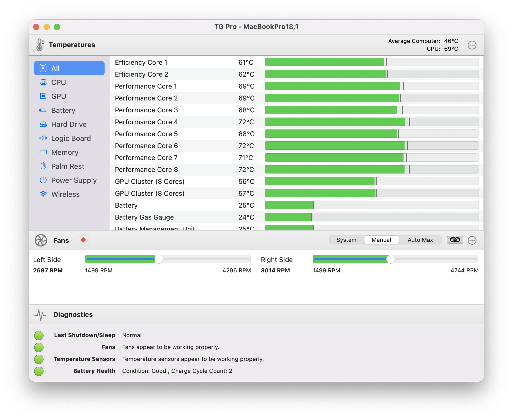Click the window title TG Pro - MacBookPro18,1
Image resolution: width=513 pixels, height=420 pixels.
256,27
